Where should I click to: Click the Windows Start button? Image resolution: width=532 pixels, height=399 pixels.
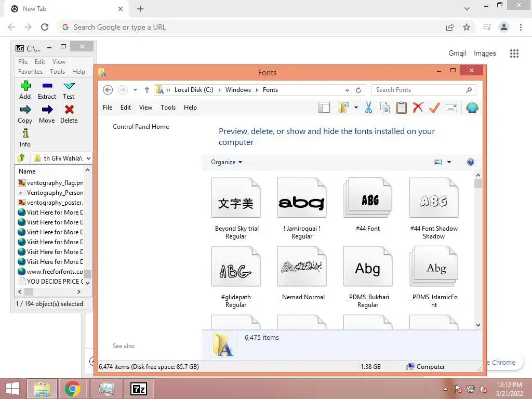12,389
